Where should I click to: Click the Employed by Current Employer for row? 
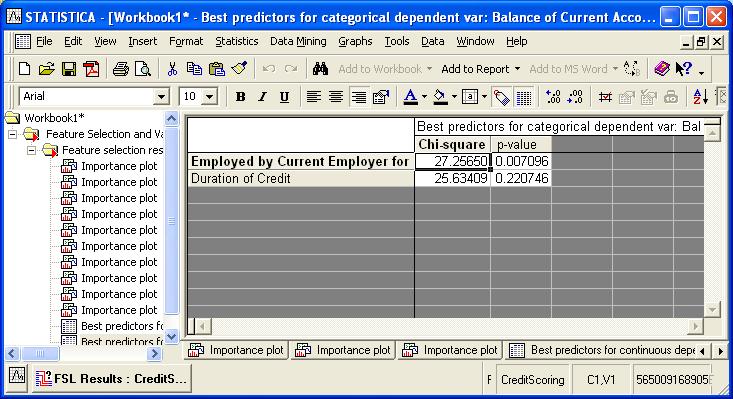[301, 161]
